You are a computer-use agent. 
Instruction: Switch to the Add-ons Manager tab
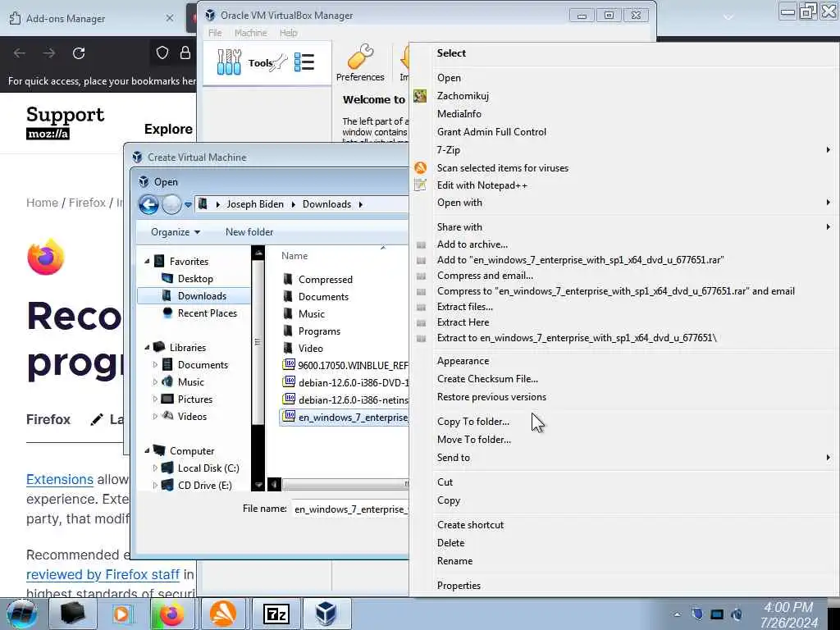pos(91,18)
